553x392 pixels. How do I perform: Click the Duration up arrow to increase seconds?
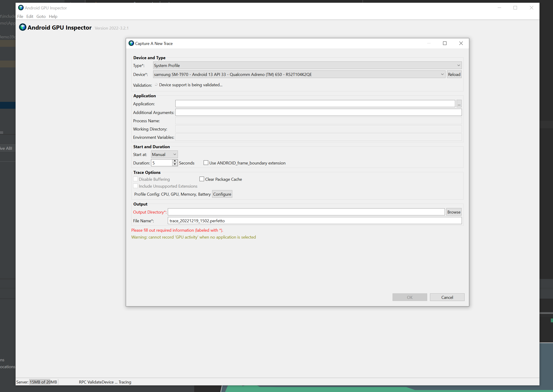click(175, 161)
